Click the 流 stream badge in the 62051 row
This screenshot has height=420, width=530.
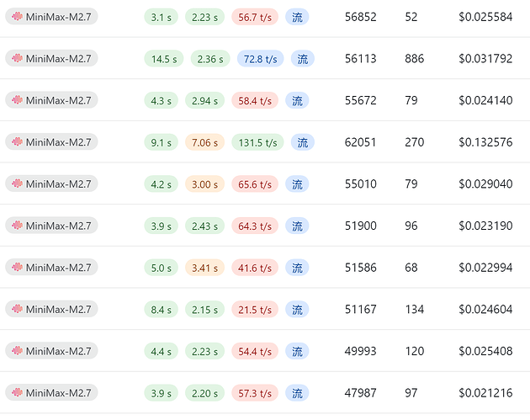click(x=303, y=142)
